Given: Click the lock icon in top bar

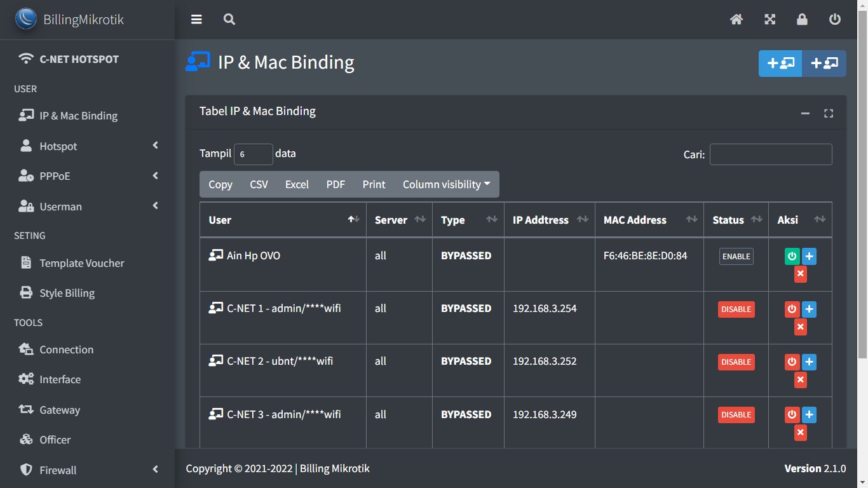Looking at the screenshot, I should [x=802, y=20].
